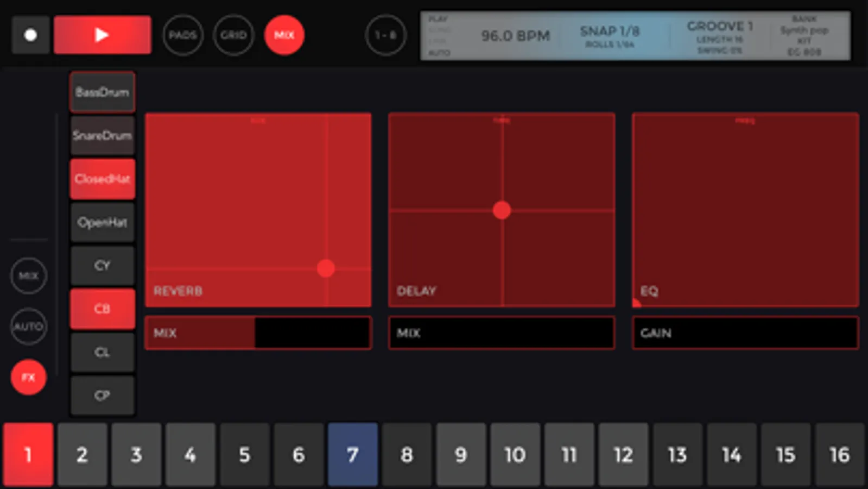Click the record button
Viewport: 868px width, 489px height.
[x=31, y=35]
